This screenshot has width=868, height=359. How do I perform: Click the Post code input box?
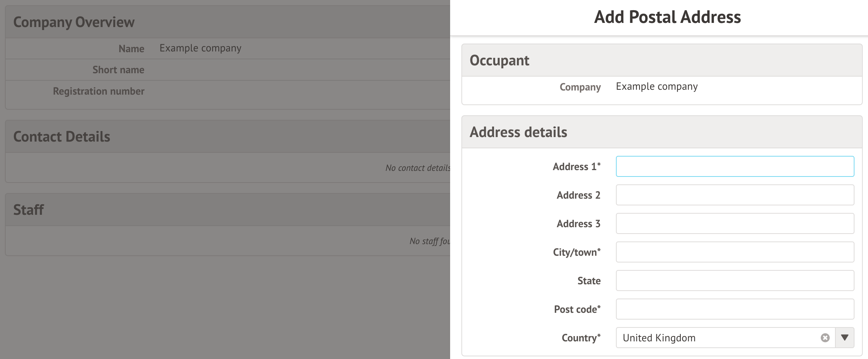coord(735,309)
